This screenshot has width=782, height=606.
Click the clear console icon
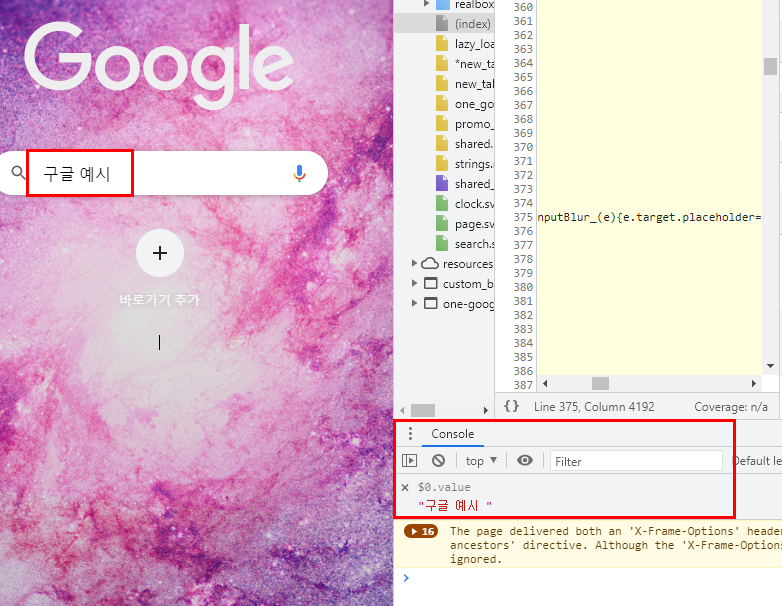[x=438, y=460]
